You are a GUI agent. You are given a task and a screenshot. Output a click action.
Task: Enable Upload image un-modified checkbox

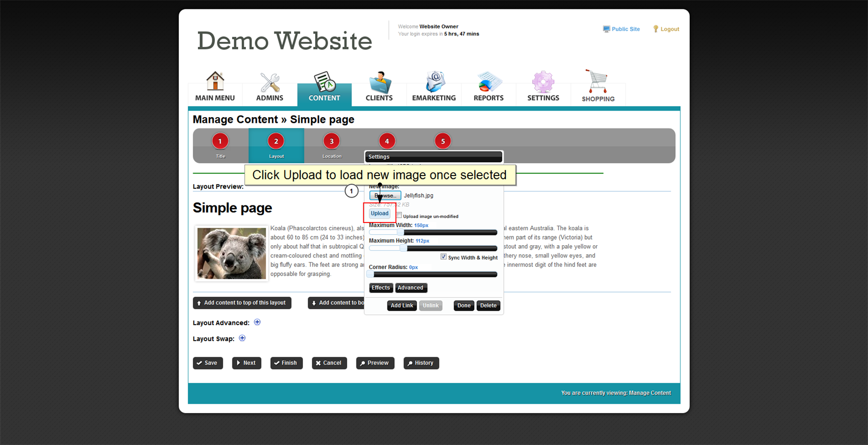click(399, 215)
